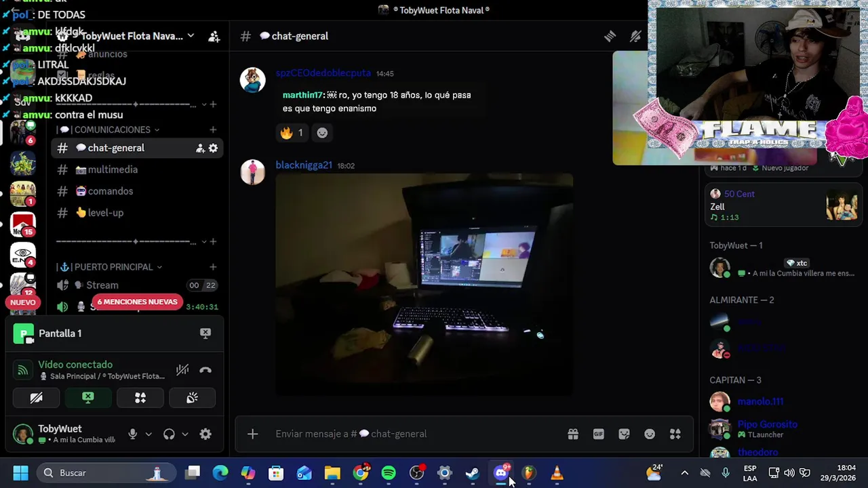
Task: Select the chat-general channel in sidebar
Action: [138, 148]
